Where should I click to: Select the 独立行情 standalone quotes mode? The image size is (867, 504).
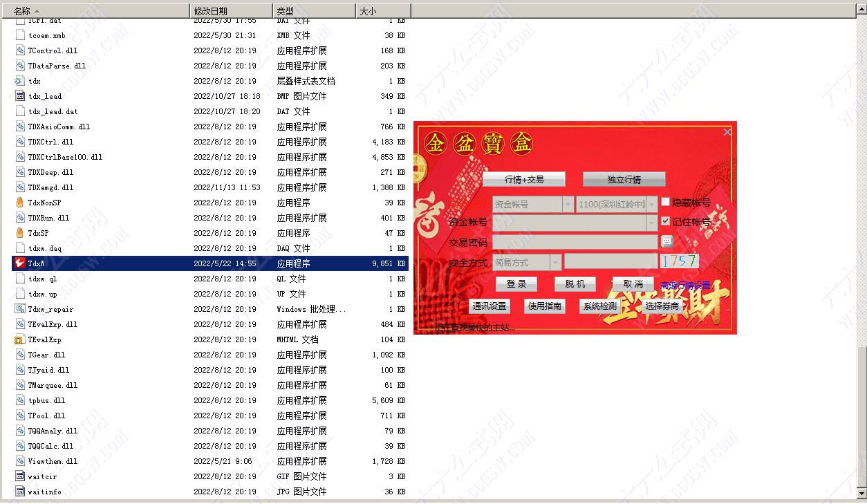pos(624,179)
